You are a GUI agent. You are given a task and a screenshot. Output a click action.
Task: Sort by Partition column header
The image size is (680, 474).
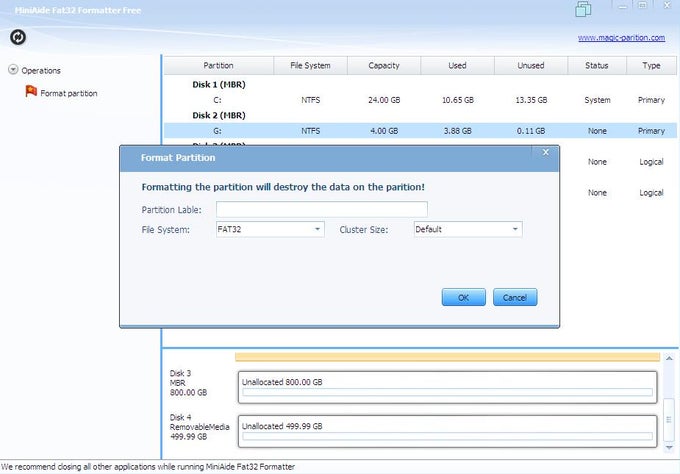pyautogui.click(x=219, y=65)
